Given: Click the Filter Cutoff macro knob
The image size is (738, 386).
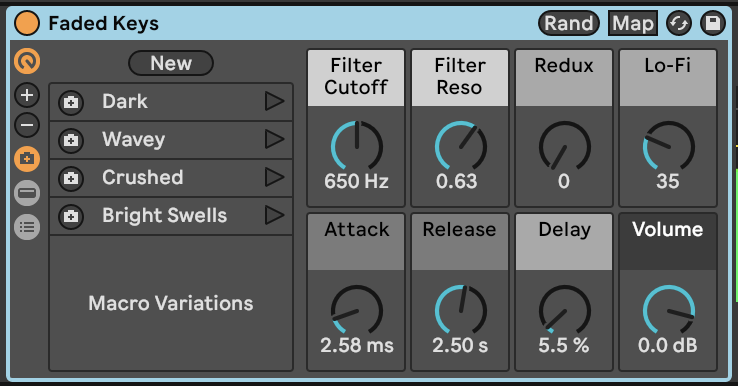Looking at the screenshot, I should coord(357,146).
